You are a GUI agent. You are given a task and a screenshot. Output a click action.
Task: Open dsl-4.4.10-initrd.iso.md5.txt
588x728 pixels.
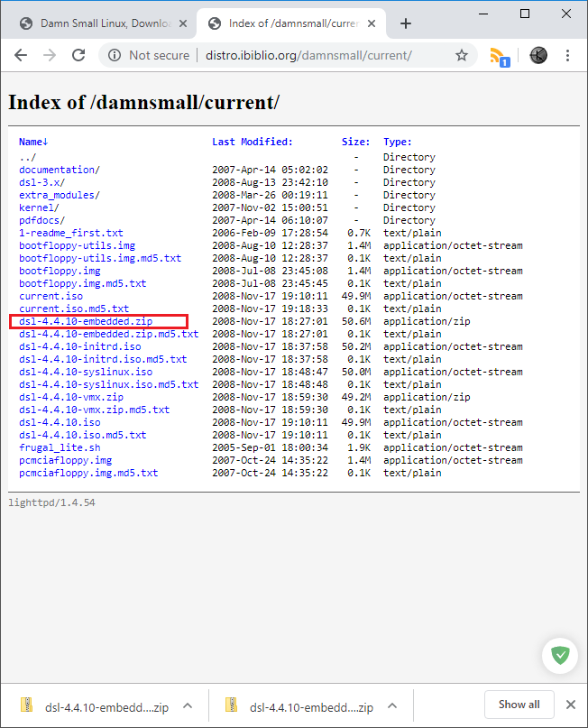tap(103, 359)
